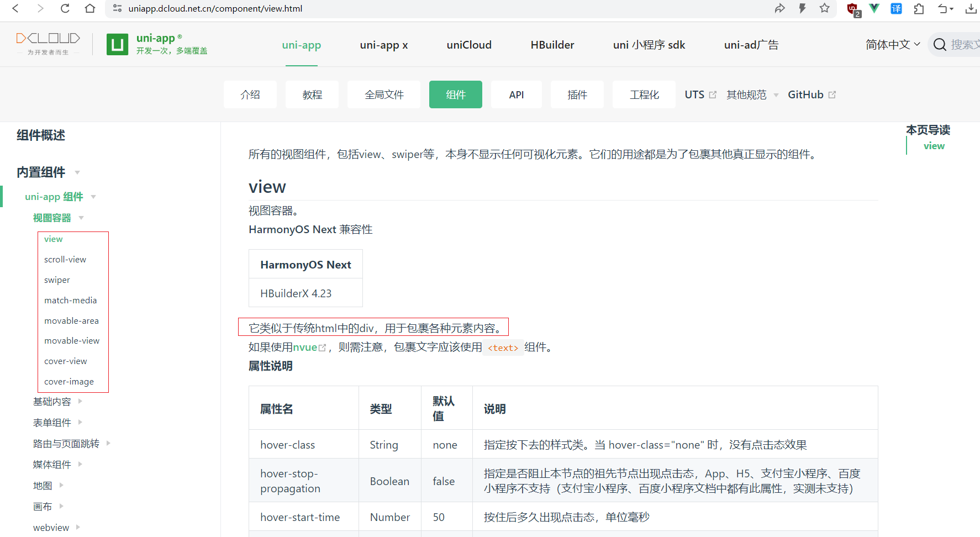The width and height of the screenshot is (980, 537).
Task: Click undo arrow toolbar icon
Action: click(x=943, y=8)
